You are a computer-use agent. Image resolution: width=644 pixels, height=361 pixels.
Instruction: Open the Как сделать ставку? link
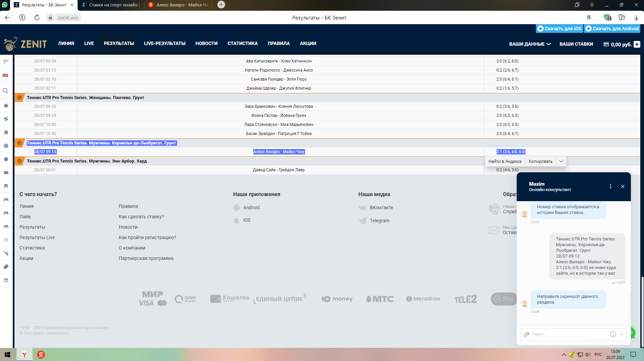click(x=141, y=217)
